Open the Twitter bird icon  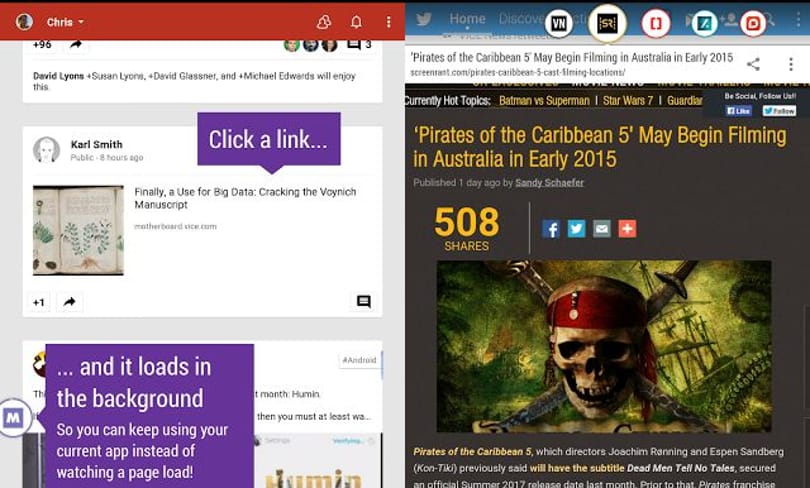[424, 19]
